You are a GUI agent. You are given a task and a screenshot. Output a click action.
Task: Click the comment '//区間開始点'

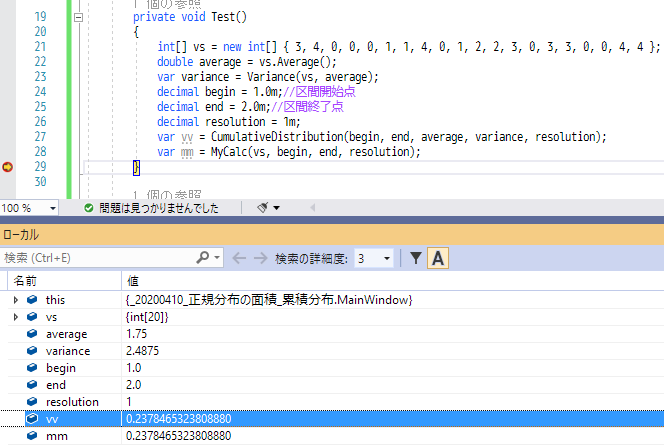point(319,91)
